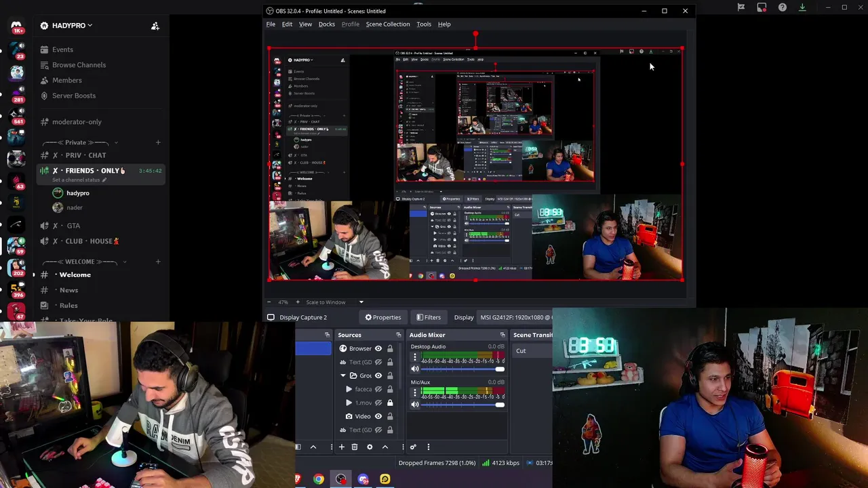
Task: Move source up with Sources arrow
Action: point(384,447)
